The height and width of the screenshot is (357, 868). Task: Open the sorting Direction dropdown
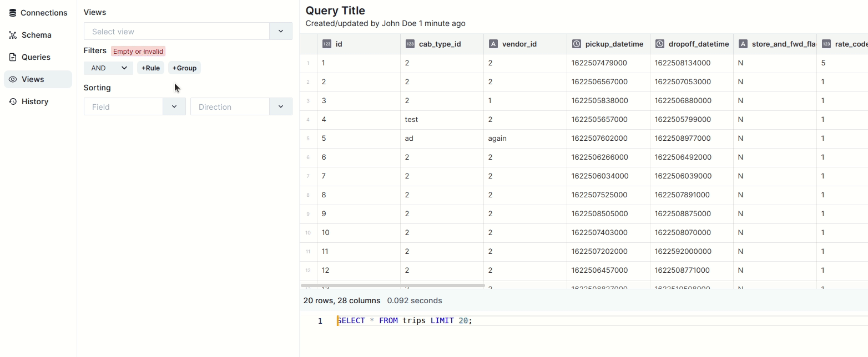point(280,107)
